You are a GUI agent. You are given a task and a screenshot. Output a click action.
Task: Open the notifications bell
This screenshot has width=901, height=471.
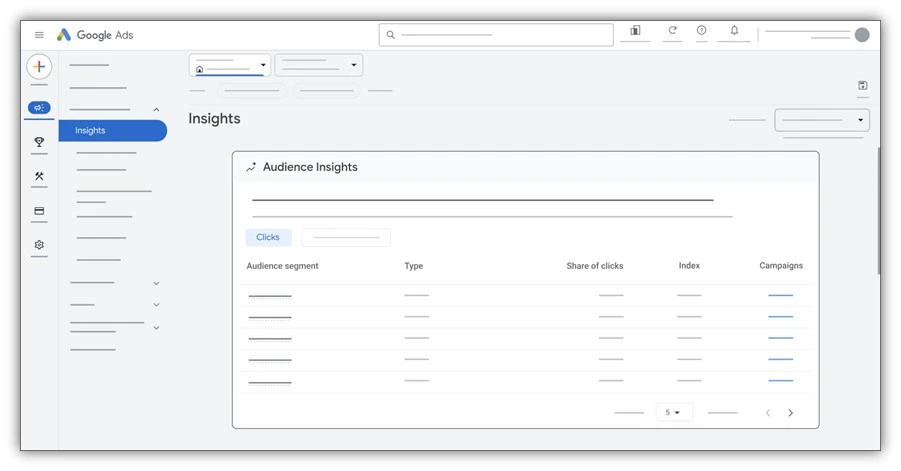click(x=734, y=30)
